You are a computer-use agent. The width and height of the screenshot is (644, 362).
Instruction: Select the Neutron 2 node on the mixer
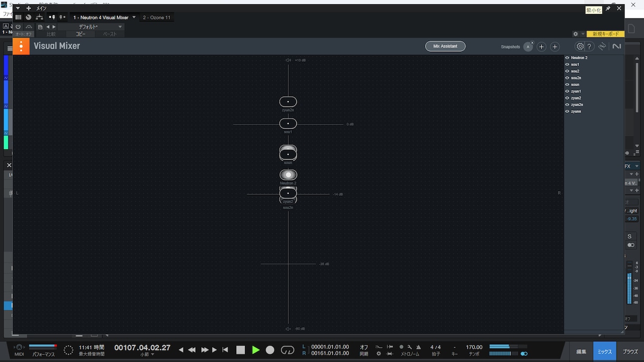288,175
